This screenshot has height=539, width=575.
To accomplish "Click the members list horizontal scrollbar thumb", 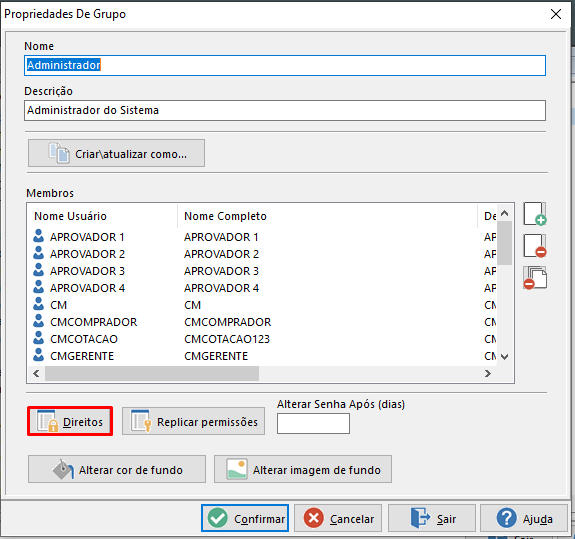I will coord(152,373).
